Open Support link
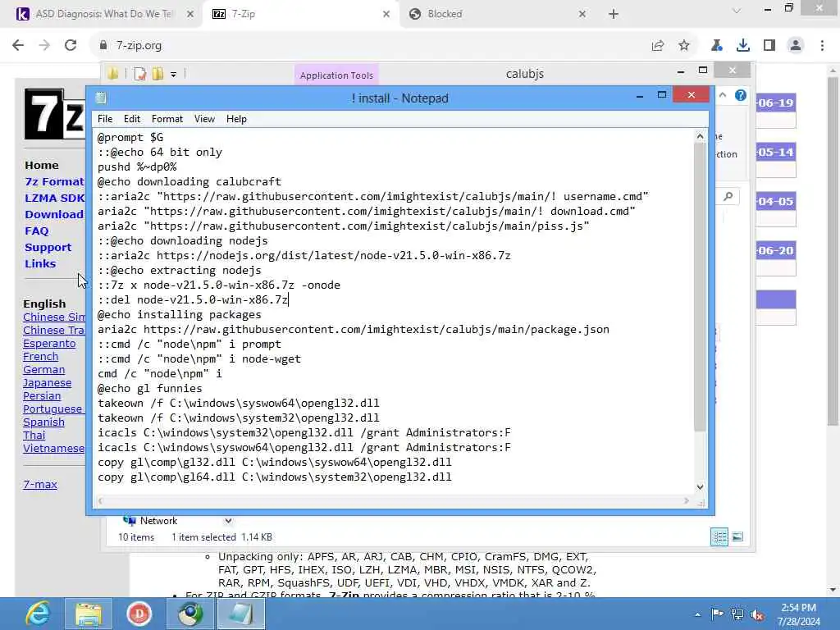Image resolution: width=840 pixels, height=630 pixels. (48, 248)
